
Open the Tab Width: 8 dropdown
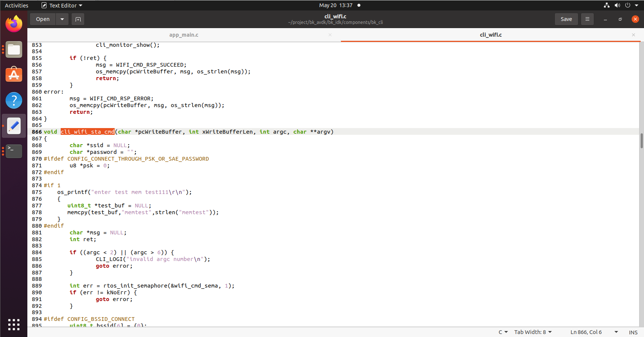(x=533, y=332)
